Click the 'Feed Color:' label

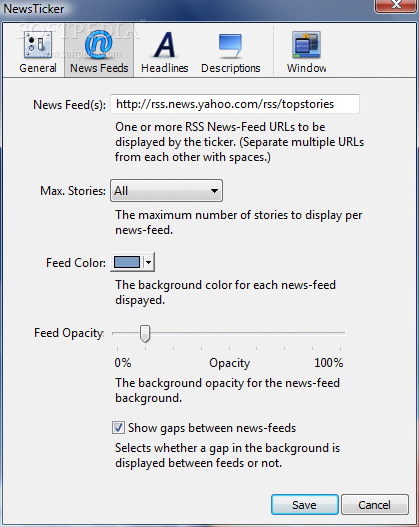[x=76, y=263]
